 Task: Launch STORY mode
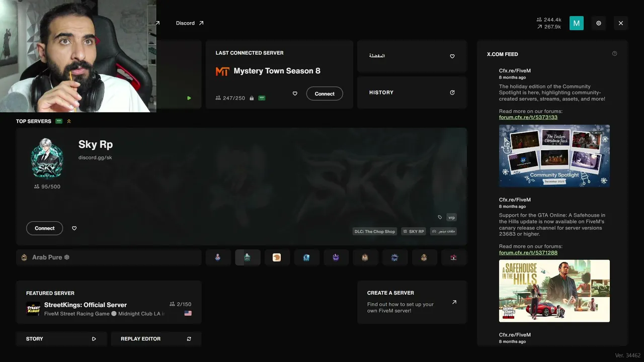click(61, 339)
